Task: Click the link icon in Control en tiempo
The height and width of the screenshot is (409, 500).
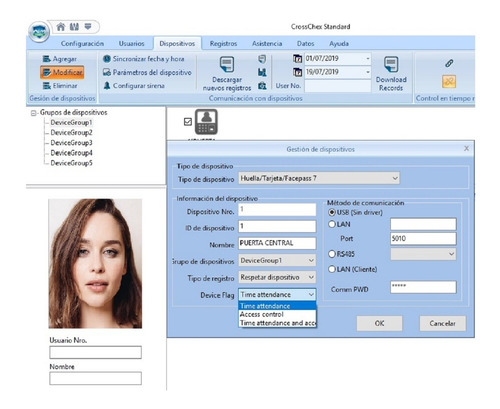Action: (449, 63)
